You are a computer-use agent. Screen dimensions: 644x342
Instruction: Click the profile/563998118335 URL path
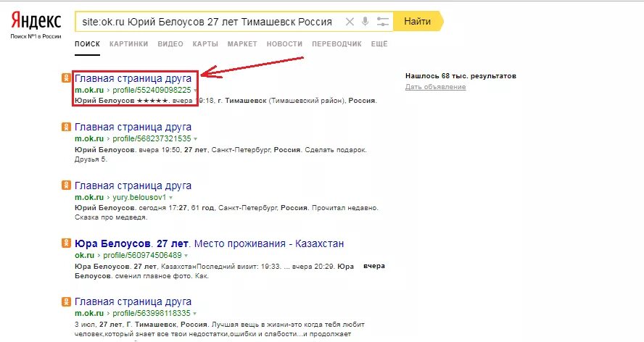152,313
